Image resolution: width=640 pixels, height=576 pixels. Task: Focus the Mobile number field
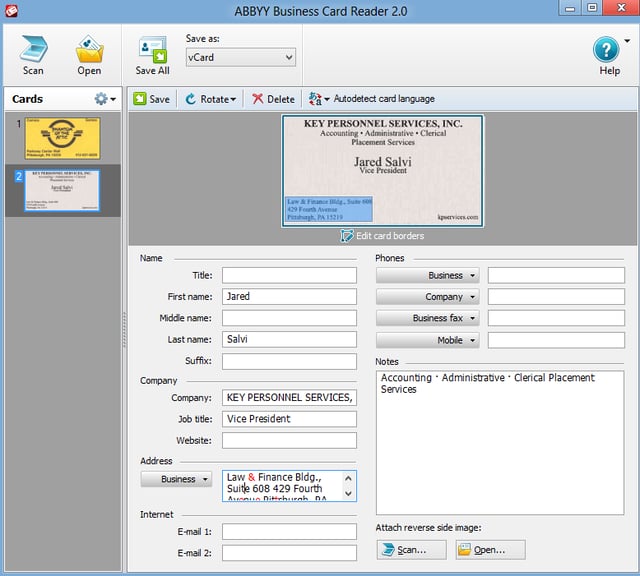(x=556, y=340)
